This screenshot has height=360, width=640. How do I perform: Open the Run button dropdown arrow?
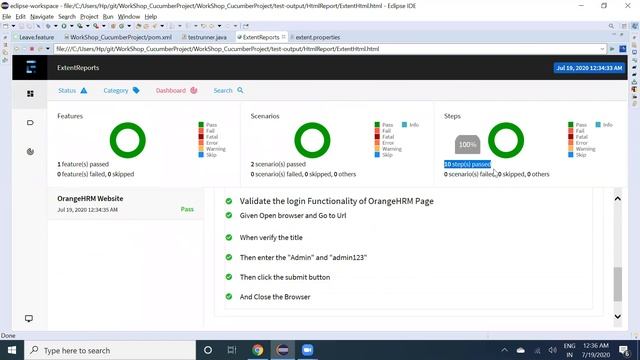click(71, 26)
